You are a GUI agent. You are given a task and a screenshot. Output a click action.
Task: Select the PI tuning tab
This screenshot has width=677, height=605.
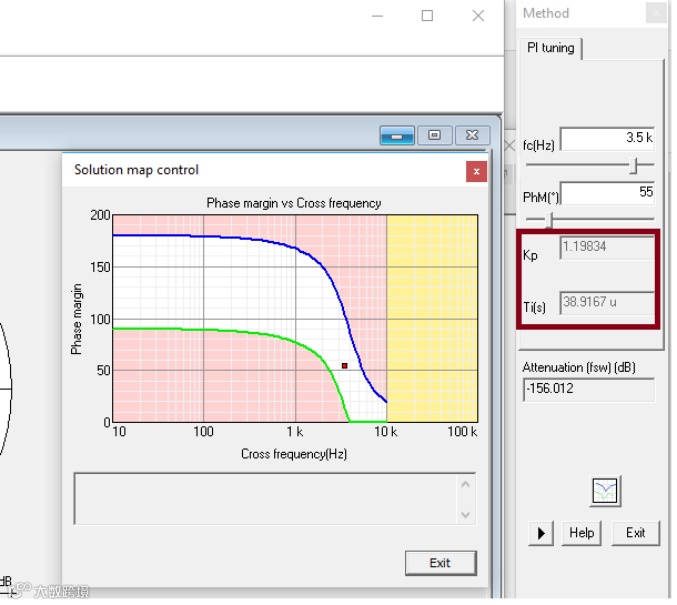click(550, 48)
